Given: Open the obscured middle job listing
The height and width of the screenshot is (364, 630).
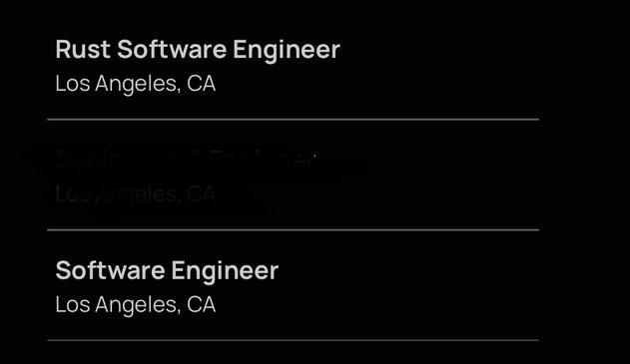Looking at the screenshot, I should [293, 175].
